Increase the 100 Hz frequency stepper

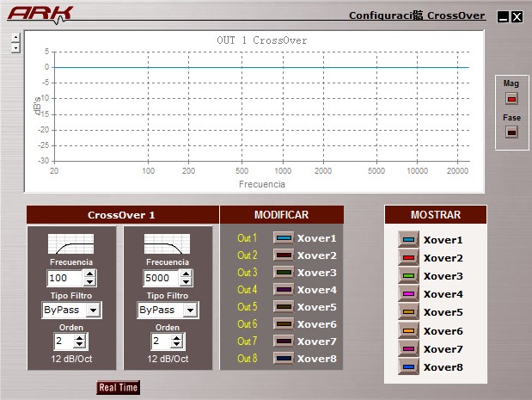pyautogui.click(x=89, y=274)
